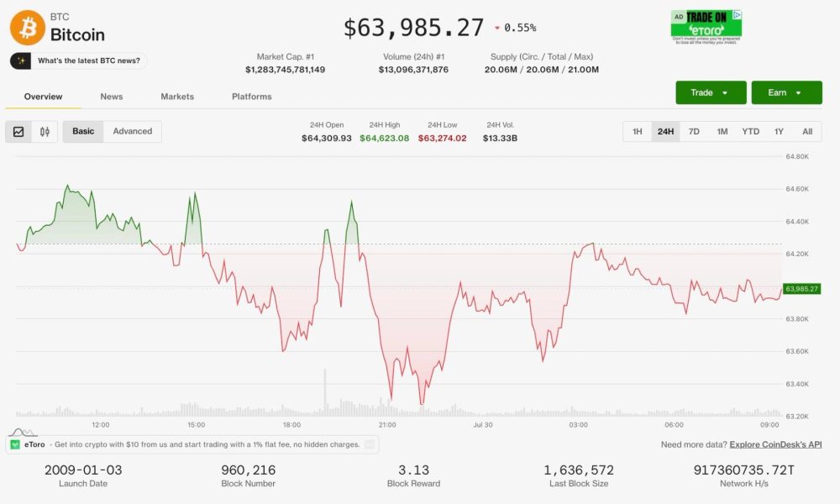Click the 64.80K y-axis label

click(797, 157)
